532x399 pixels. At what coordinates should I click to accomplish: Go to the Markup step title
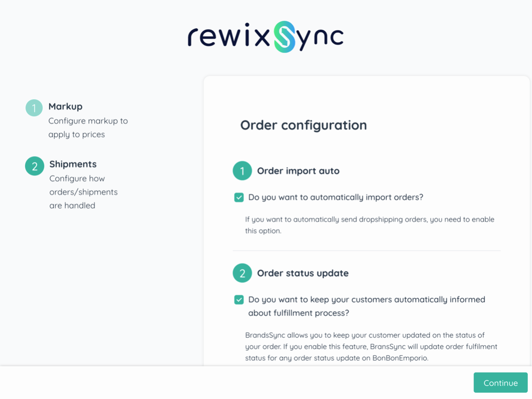[65, 106]
